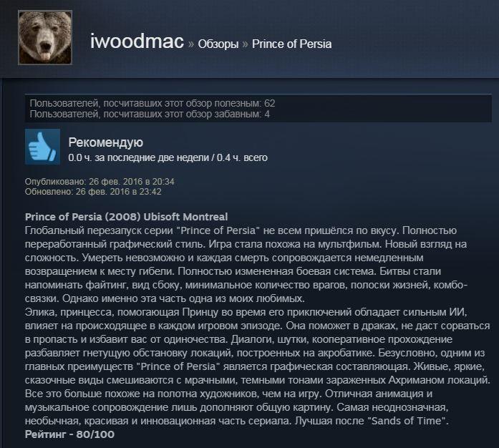Click the Обновлено date line

point(93,192)
